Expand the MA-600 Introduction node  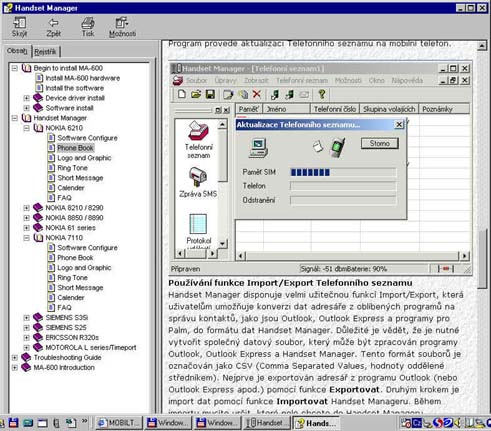[x=15, y=368]
